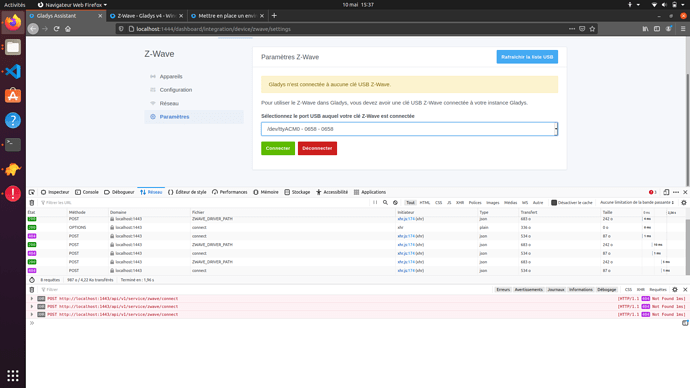Clear the network requests with trash icon
Viewport: 690px width, 388px height.
coord(32,203)
